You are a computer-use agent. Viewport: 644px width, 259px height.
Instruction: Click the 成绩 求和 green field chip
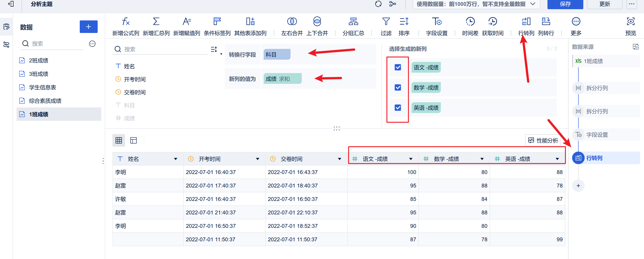pyautogui.click(x=282, y=79)
